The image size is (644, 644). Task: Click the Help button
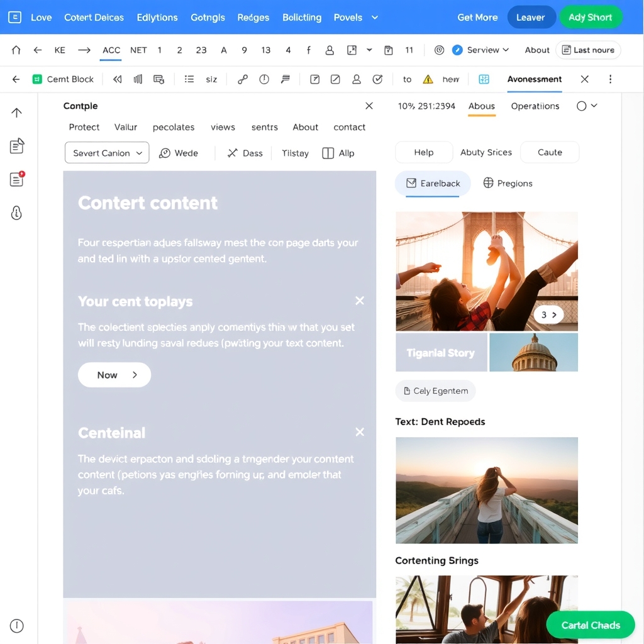423,152
